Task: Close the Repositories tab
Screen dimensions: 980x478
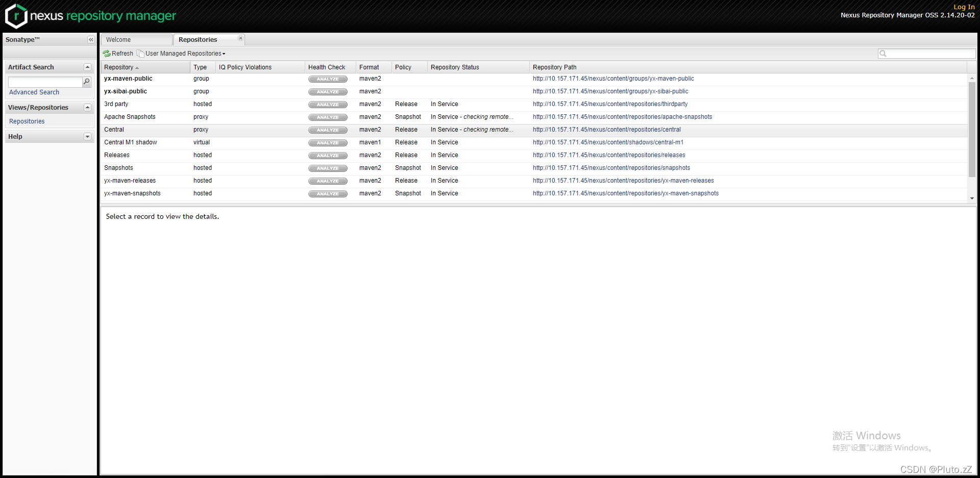Action: pos(240,38)
